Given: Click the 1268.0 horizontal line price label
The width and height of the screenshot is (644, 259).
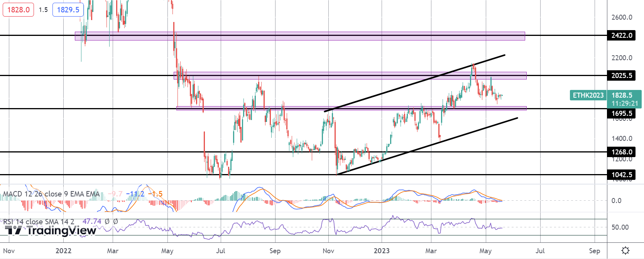Looking at the screenshot, I should pyautogui.click(x=622, y=152).
